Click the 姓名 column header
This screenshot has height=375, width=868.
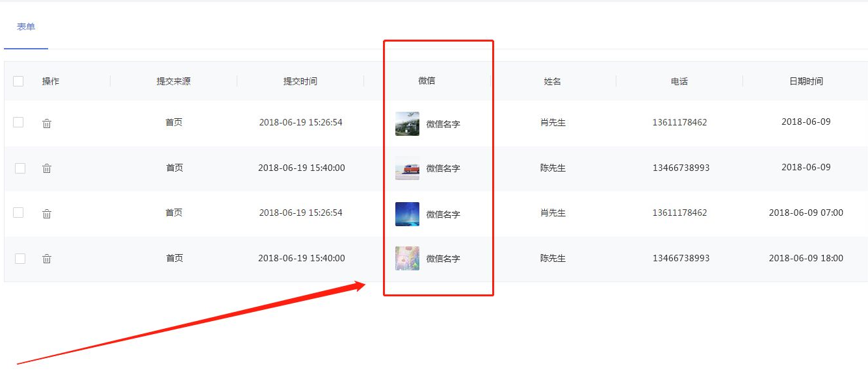tap(553, 81)
